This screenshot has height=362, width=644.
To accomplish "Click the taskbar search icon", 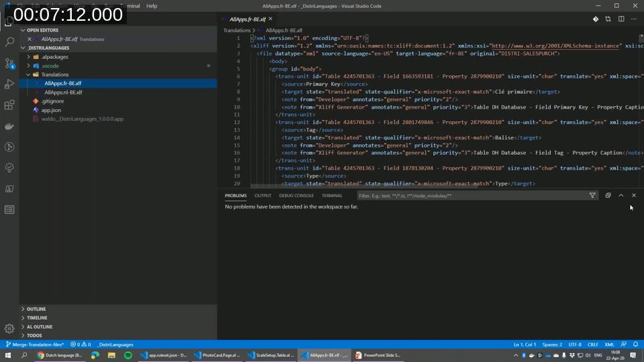I will 24,355.
